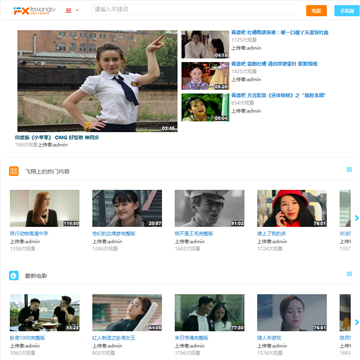Image resolution: width=360 pixels, height=360 pixels.
Task: Open title link of video with 1125 views
Action: [x=280, y=32]
